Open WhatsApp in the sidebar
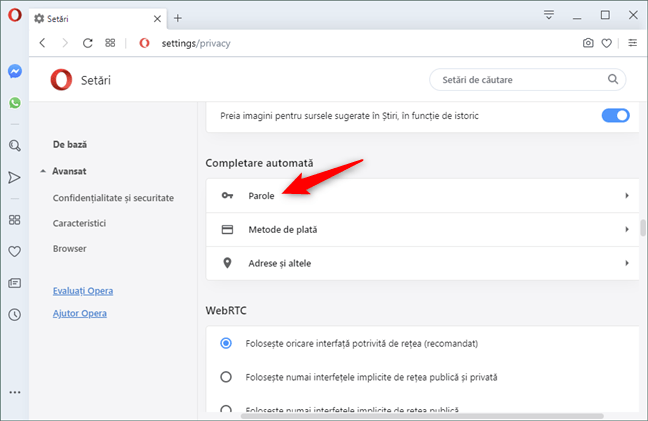This screenshot has width=648, height=421. click(x=15, y=102)
